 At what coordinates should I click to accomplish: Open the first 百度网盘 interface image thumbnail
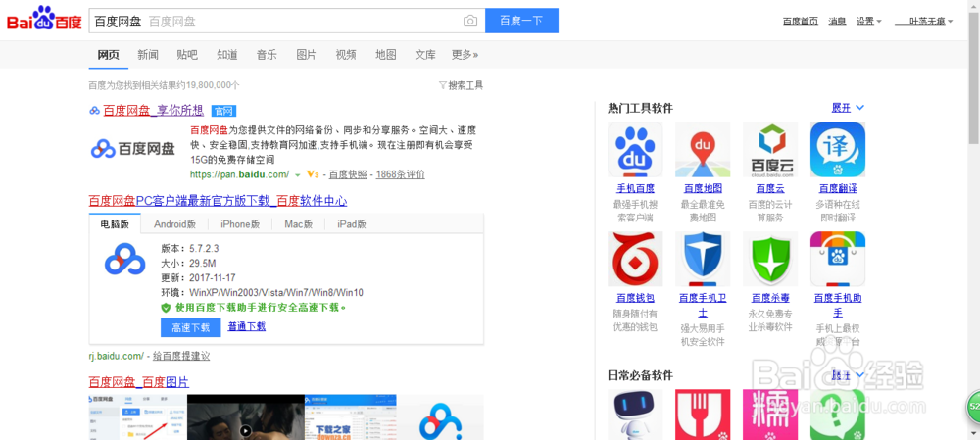coord(137,416)
